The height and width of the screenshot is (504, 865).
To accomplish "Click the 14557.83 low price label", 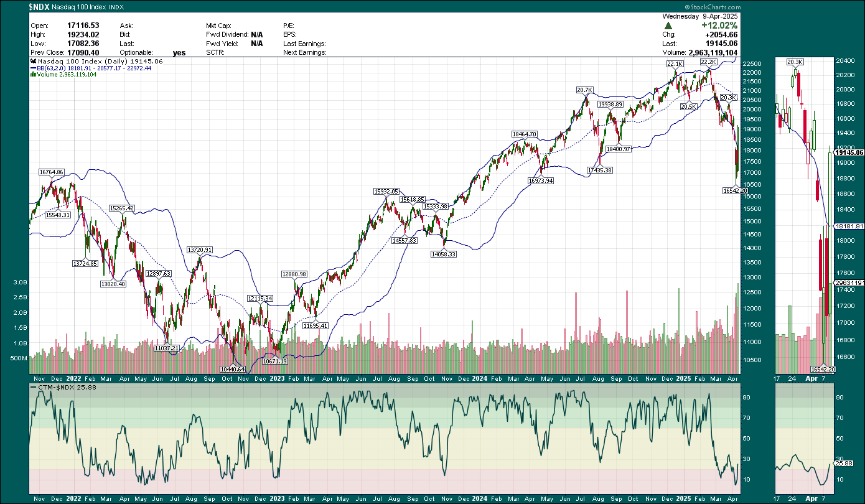I will coord(404,240).
